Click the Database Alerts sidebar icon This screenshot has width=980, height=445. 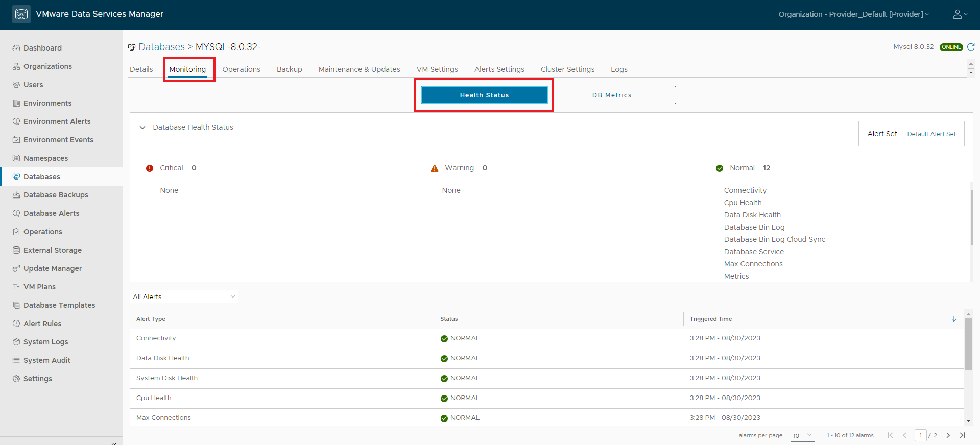[16, 213]
